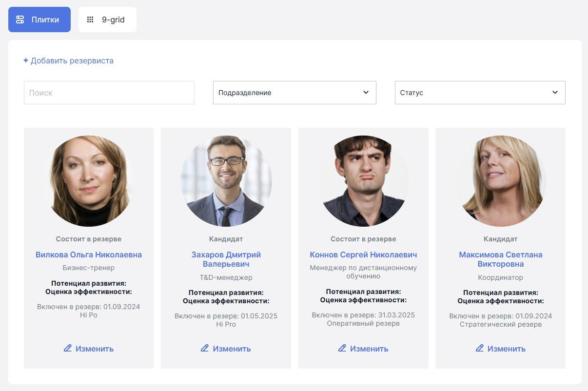Click pencil icon on Коннов Сергей's card

point(342,348)
